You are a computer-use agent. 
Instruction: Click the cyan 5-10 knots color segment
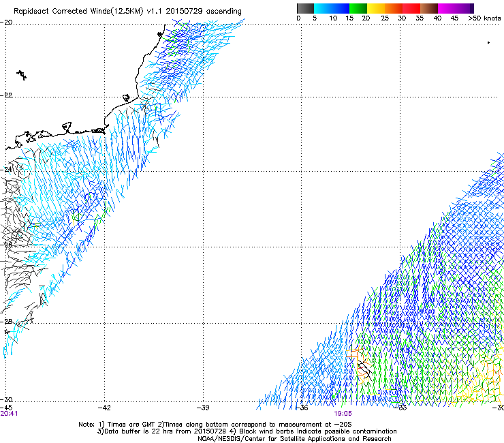pos(322,8)
